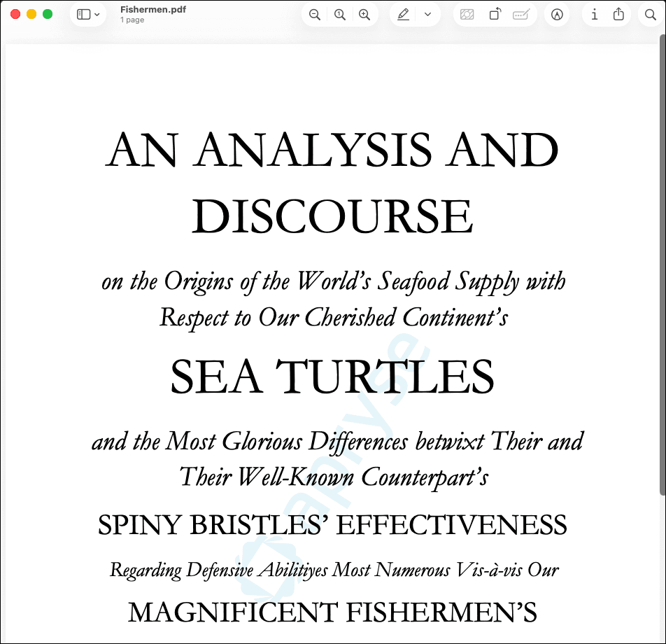Rotate the page with the rotate icon

pyautogui.click(x=495, y=15)
